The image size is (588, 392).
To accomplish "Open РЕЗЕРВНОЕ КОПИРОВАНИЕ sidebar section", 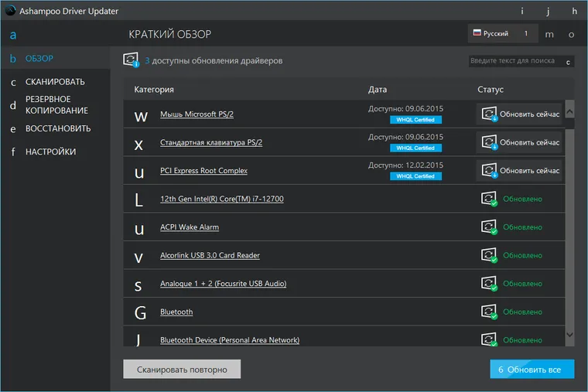I will (x=56, y=105).
